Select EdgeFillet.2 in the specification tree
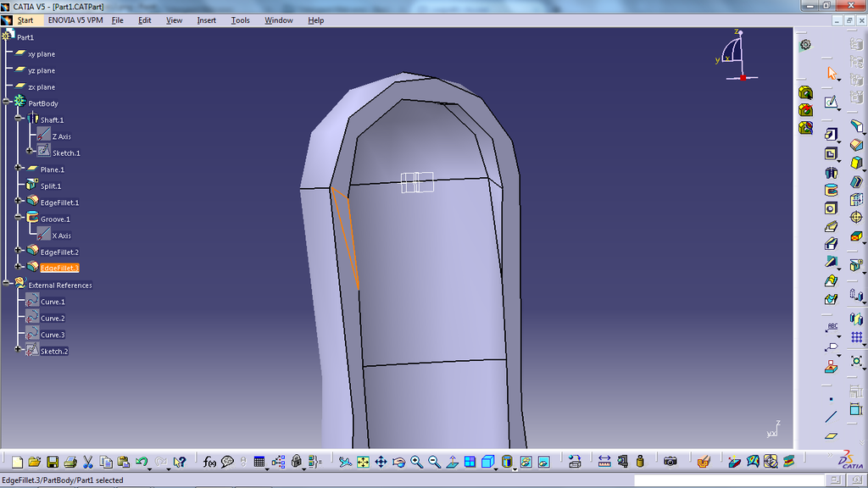This screenshot has height=488, width=868. [59, 252]
